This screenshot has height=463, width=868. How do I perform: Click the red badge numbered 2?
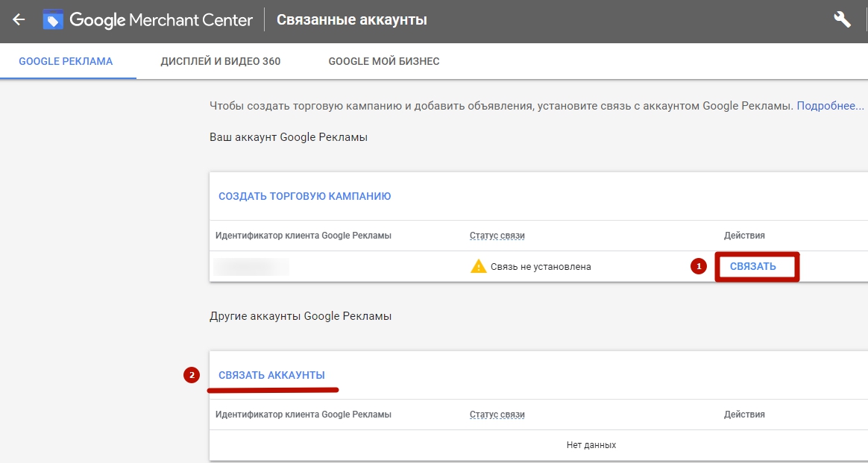coord(192,375)
